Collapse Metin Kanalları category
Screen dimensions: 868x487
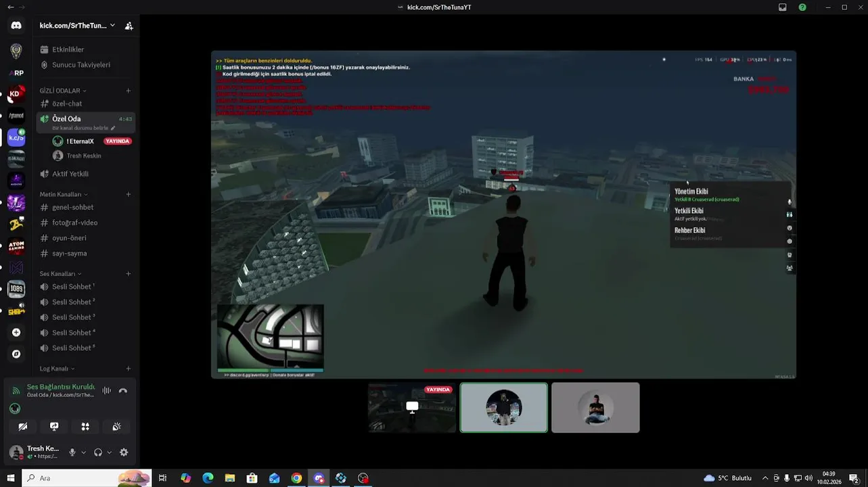click(63, 194)
